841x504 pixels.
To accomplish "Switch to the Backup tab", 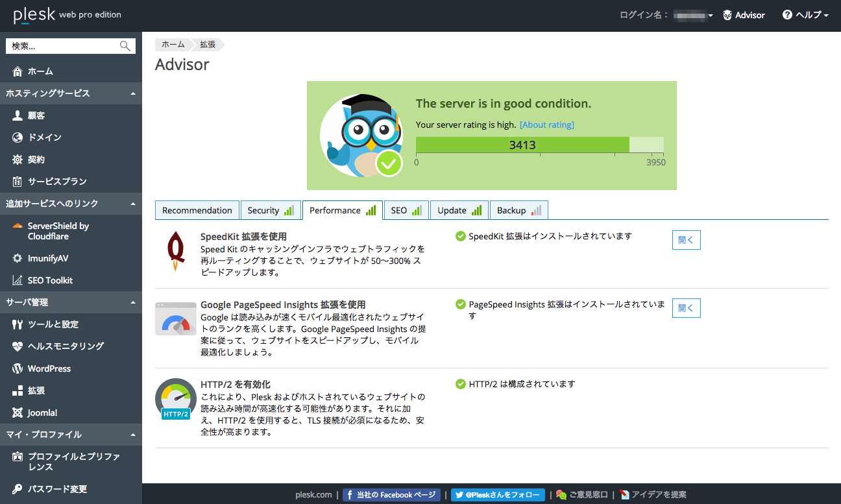I will tap(518, 210).
